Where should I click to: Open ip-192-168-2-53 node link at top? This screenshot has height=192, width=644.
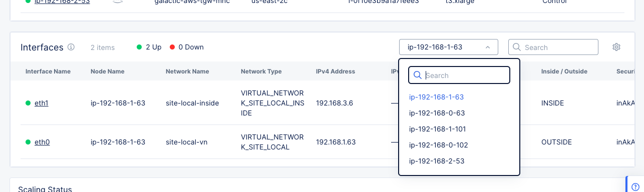[x=62, y=2]
